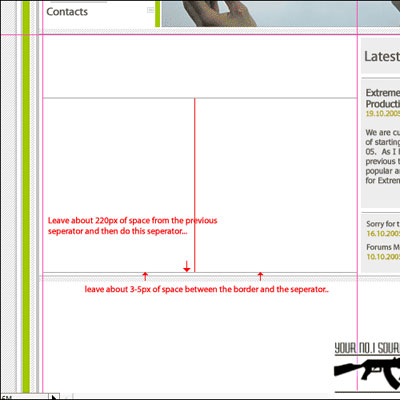Screen dimensions: 400x400
Task: Click the 'YOUR NO.1 SOUR' slogan text
Action: (367, 348)
